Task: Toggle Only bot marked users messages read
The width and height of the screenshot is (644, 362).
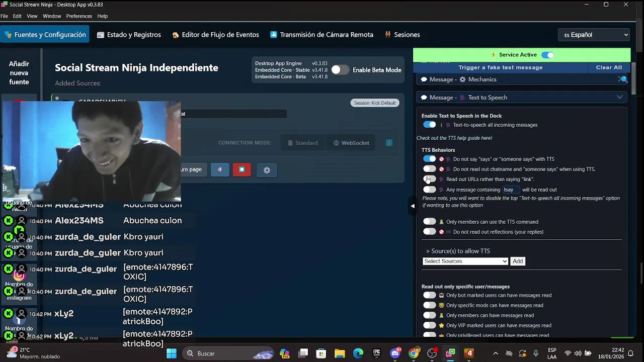Action: (x=430, y=295)
